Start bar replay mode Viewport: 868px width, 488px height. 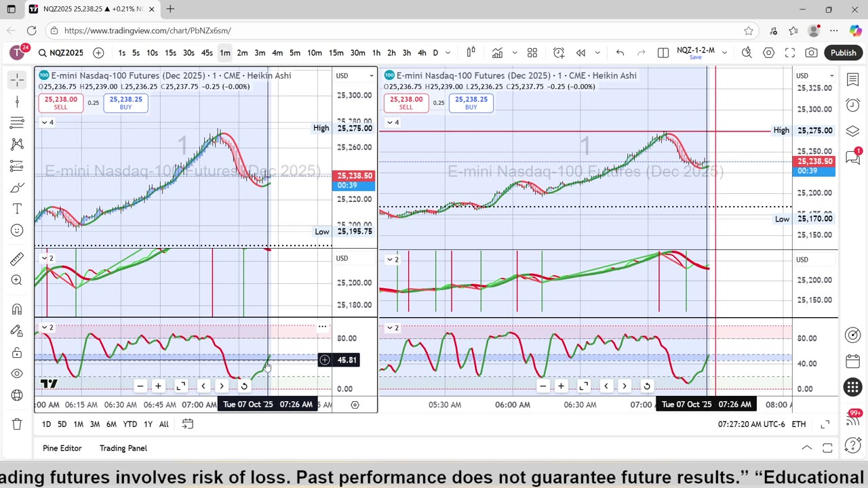tap(580, 53)
